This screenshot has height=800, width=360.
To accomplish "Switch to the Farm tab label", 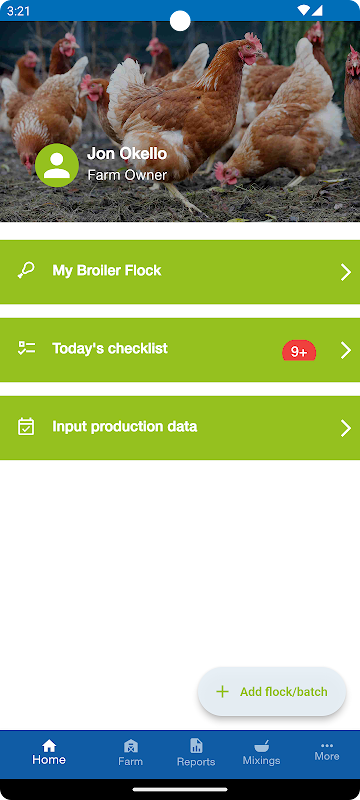I will point(131,761).
